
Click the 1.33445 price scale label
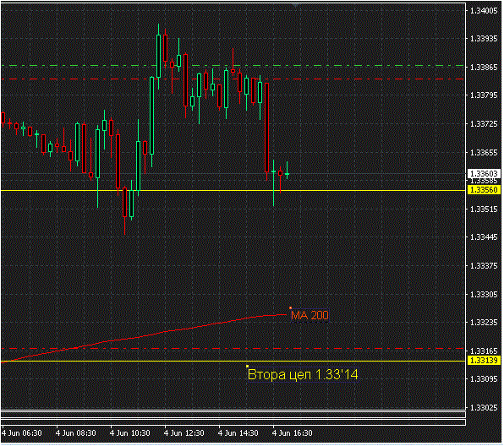(x=484, y=237)
